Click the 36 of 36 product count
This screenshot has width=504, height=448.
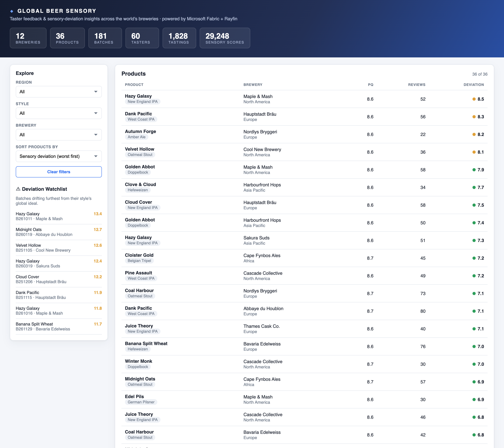coord(480,74)
